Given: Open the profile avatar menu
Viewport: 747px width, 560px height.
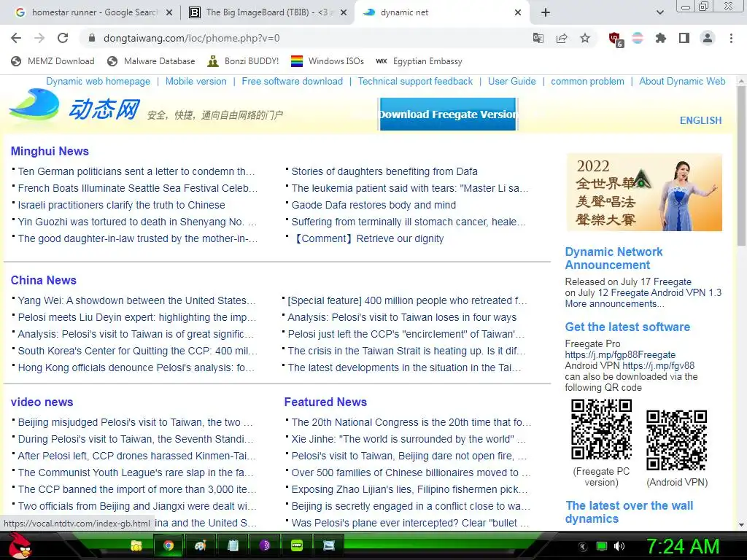Looking at the screenshot, I should pos(708,38).
